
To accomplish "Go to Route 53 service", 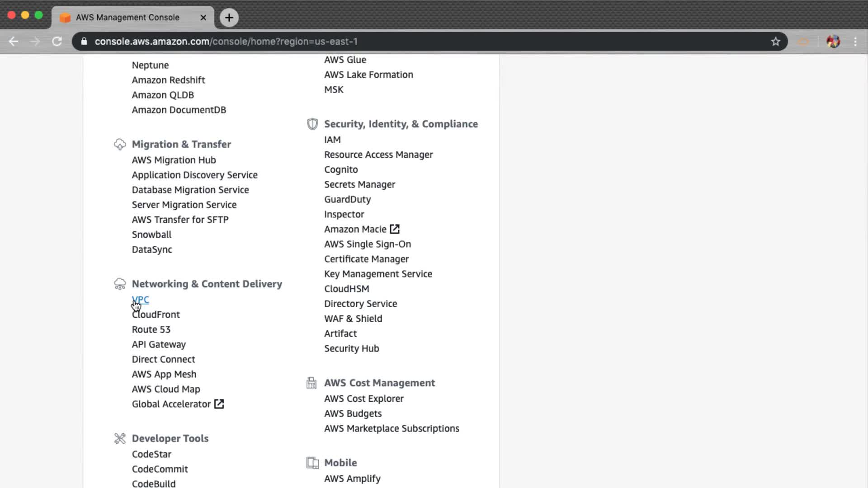I will point(151,329).
